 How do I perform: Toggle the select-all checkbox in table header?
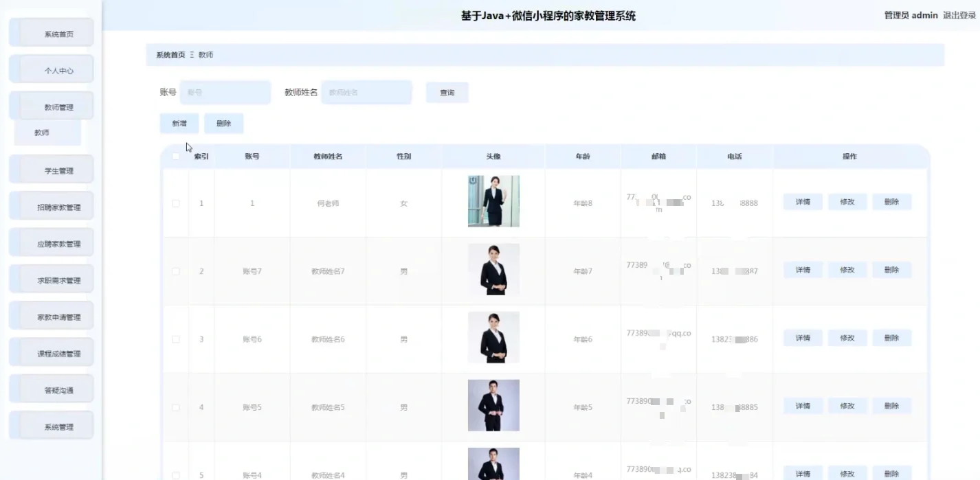click(176, 156)
